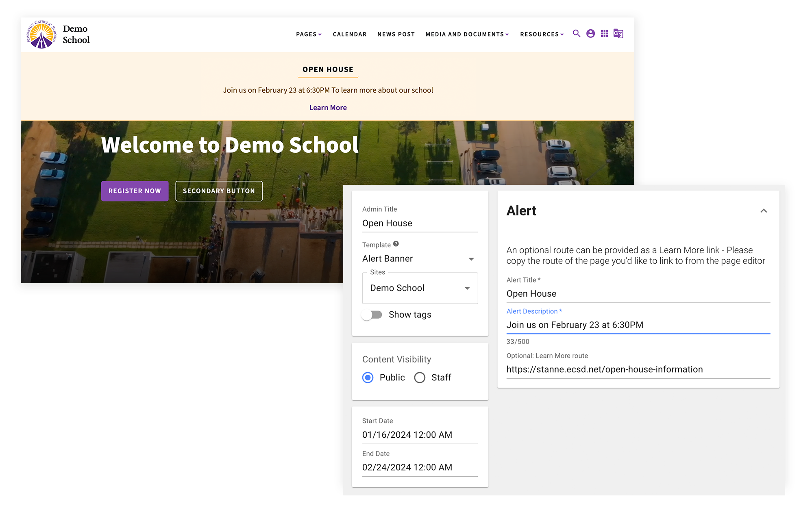This screenshot has height=508, width=812.
Task: Click the Secondary Button
Action: [219, 191]
